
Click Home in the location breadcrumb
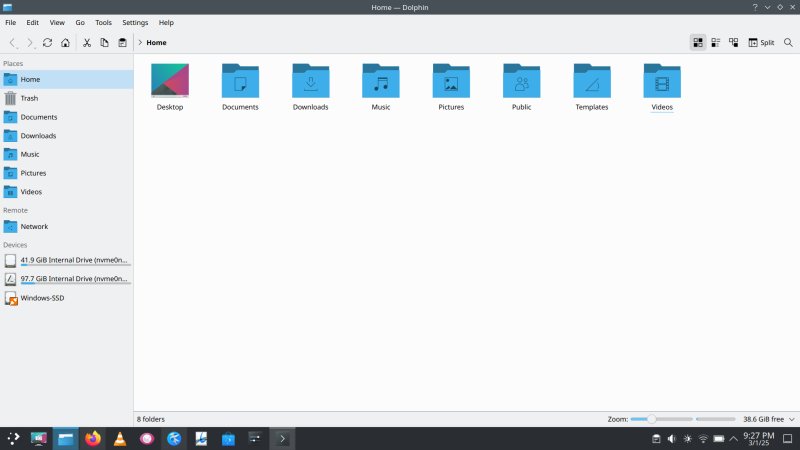click(x=156, y=43)
